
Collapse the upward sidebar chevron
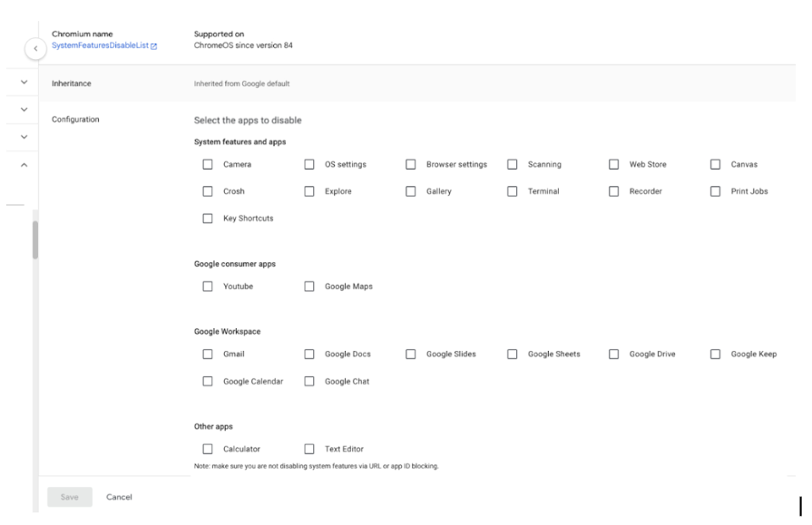pyautogui.click(x=24, y=165)
